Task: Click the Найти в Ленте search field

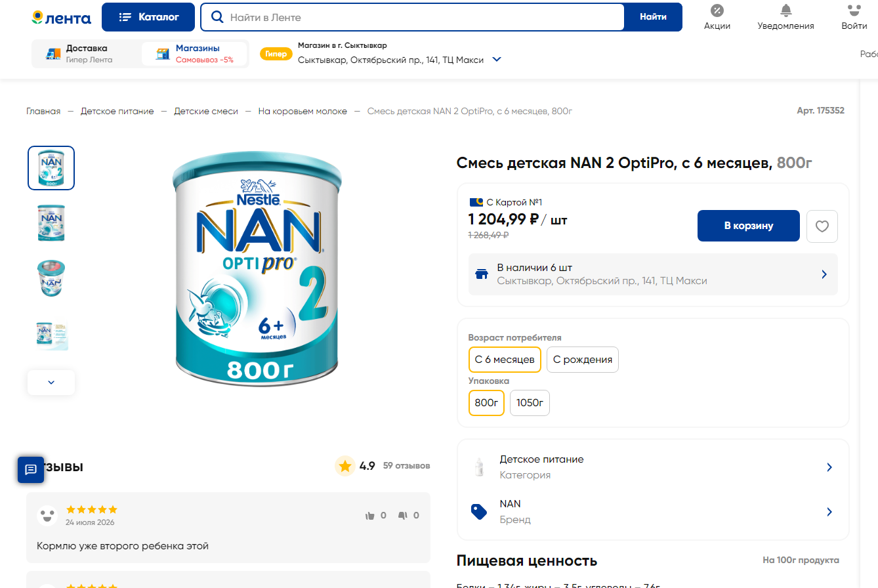Action: [412, 17]
